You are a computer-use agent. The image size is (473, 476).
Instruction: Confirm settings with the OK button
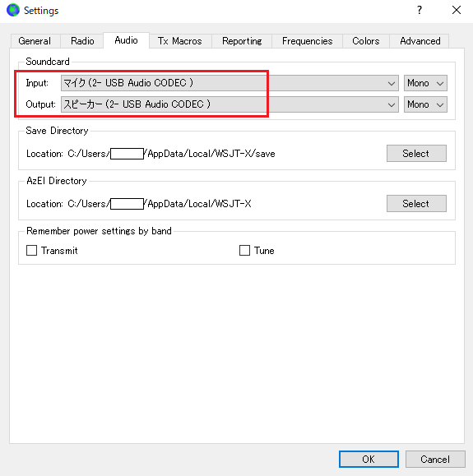pos(369,459)
